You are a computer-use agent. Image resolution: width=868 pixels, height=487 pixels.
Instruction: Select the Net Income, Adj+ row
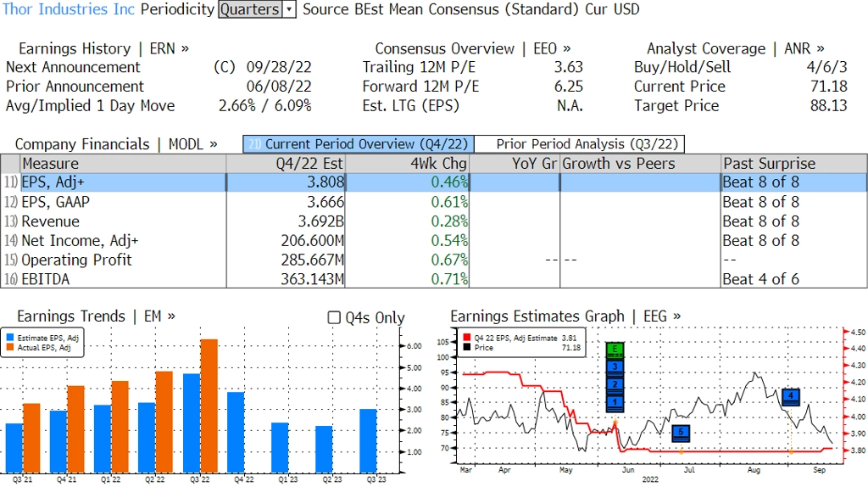433,240
